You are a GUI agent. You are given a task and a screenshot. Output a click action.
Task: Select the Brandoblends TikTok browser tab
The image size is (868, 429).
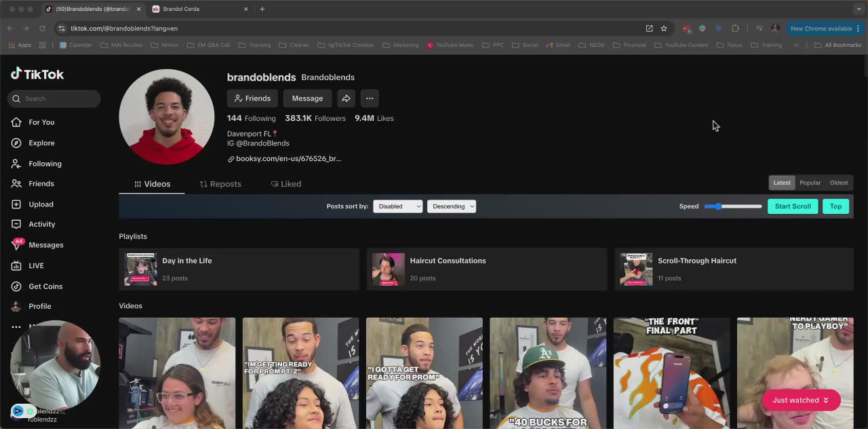click(92, 9)
